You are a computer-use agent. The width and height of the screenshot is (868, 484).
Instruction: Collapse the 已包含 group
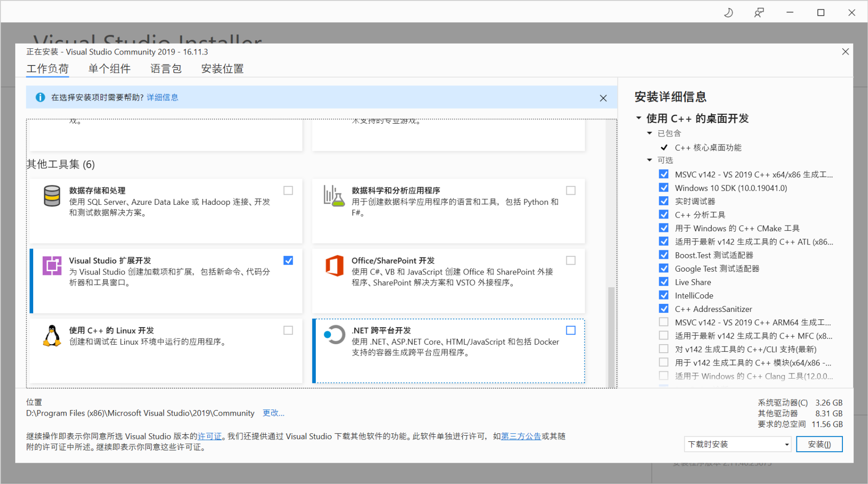[x=649, y=133]
